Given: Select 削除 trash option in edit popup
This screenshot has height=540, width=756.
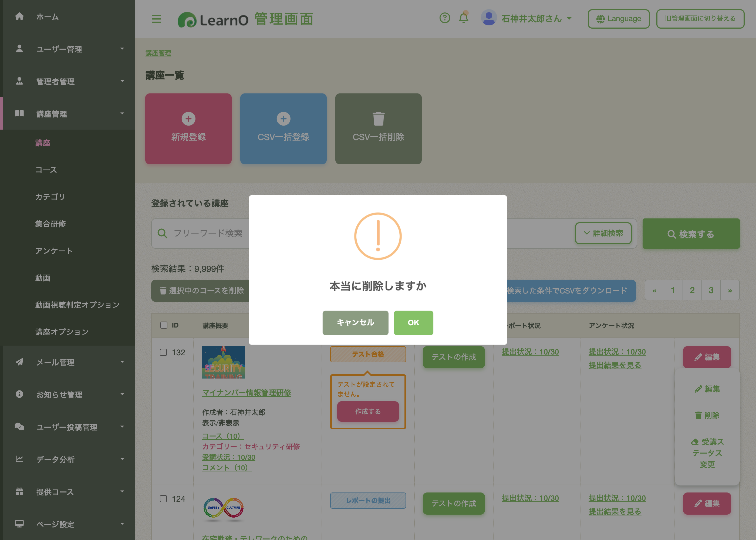Looking at the screenshot, I should (707, 415).
